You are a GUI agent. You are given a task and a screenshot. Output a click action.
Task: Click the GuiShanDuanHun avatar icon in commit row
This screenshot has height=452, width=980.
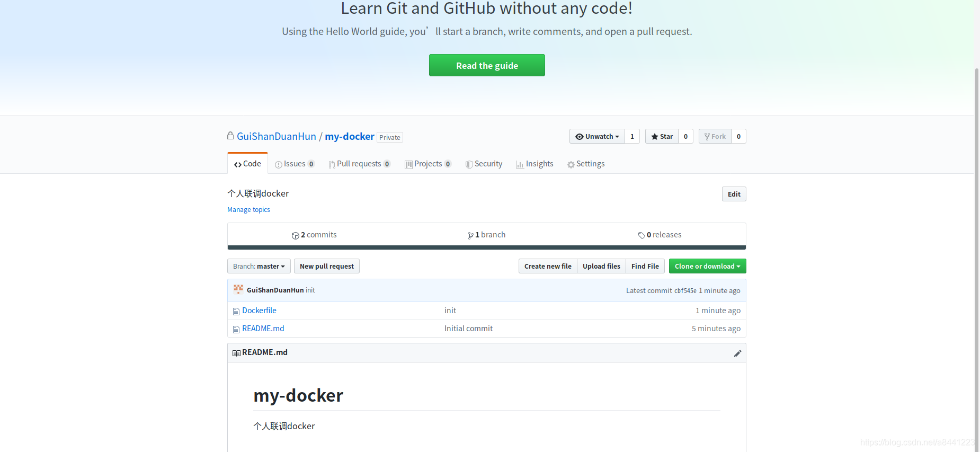coord(238,289)
